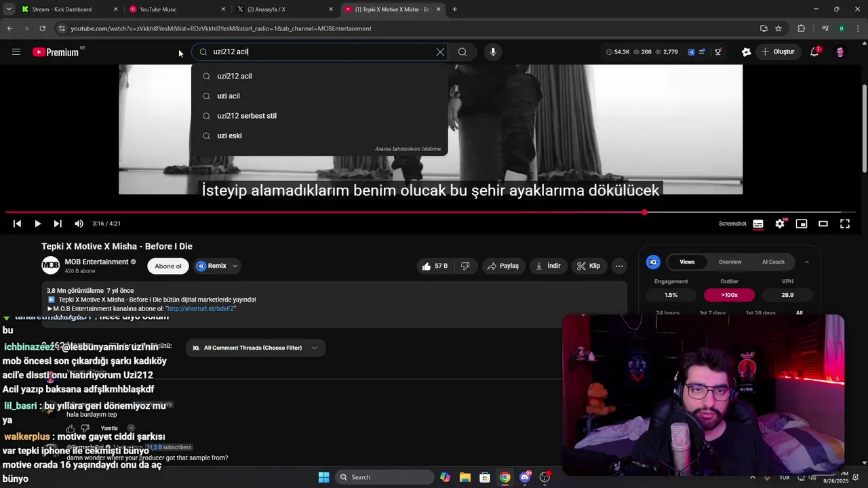
Task: Skip to the previous video
Action: 17,224
